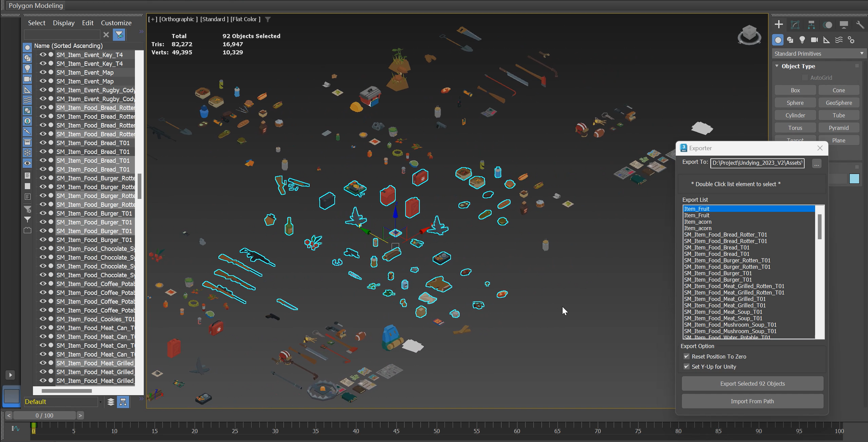
Task: Click Export Selected 92 Objects button
Action: pos(752,383)
